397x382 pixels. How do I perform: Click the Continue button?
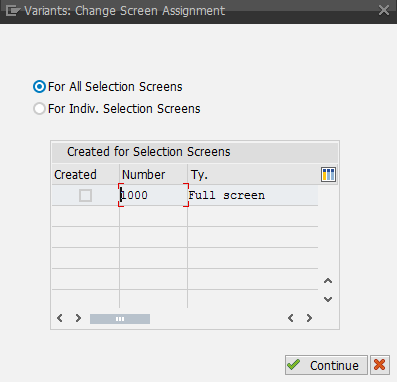(326, 365)
